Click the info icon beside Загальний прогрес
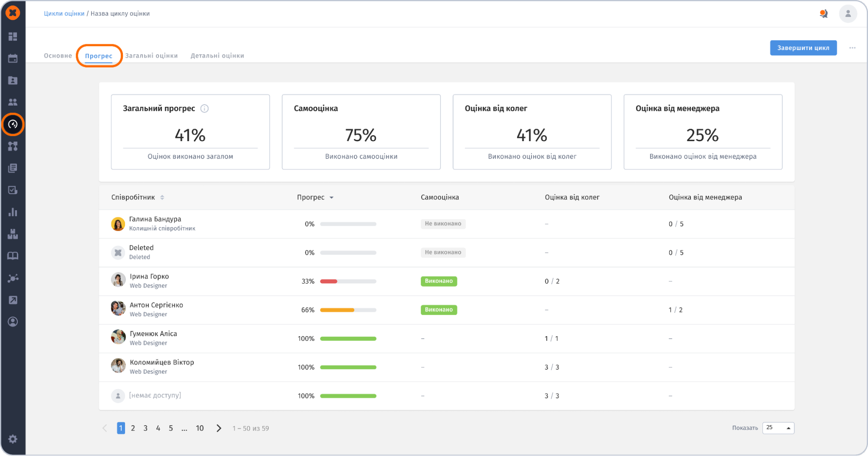Image resolution: width=868 pixels, height=456 pixels. pyautogui.click(x=205, y=109)
